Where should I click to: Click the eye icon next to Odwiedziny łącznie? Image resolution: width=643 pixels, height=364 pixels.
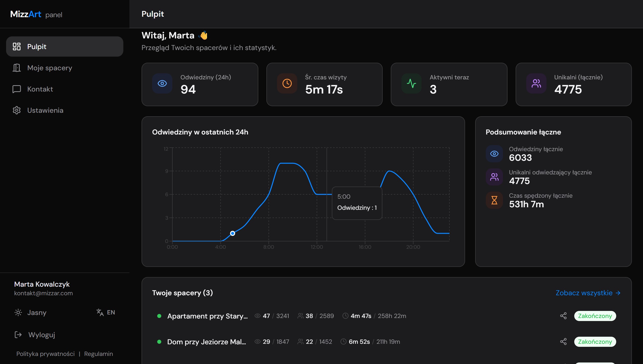tap(494, 154)
